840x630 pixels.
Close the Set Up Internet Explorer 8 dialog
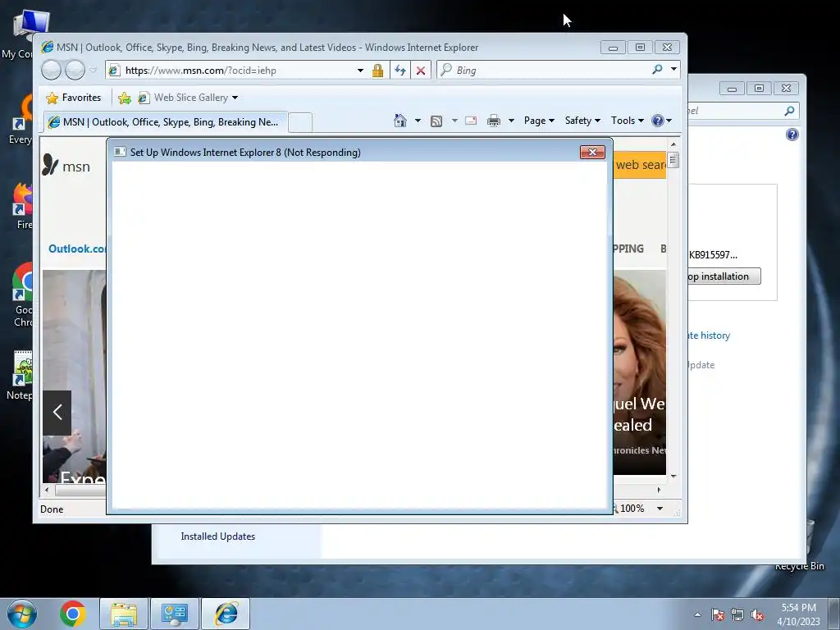(x=592, y=152)
